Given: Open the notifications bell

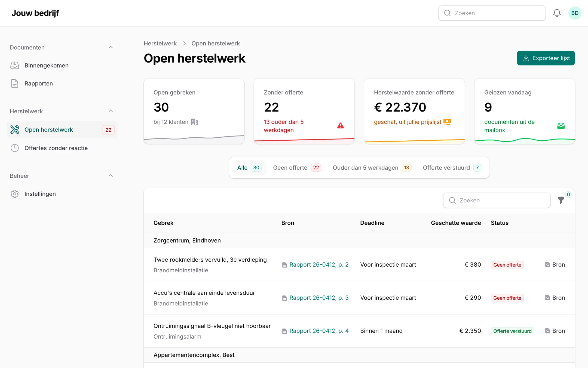Looking at the screenshot, I should 557,13.
